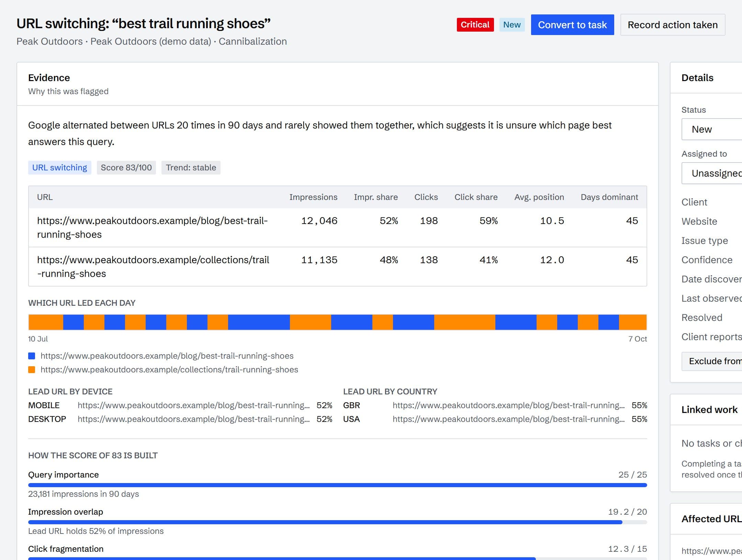
Task: Click the wide blue segment in daily lead timeline
Action: click(259, 322)
